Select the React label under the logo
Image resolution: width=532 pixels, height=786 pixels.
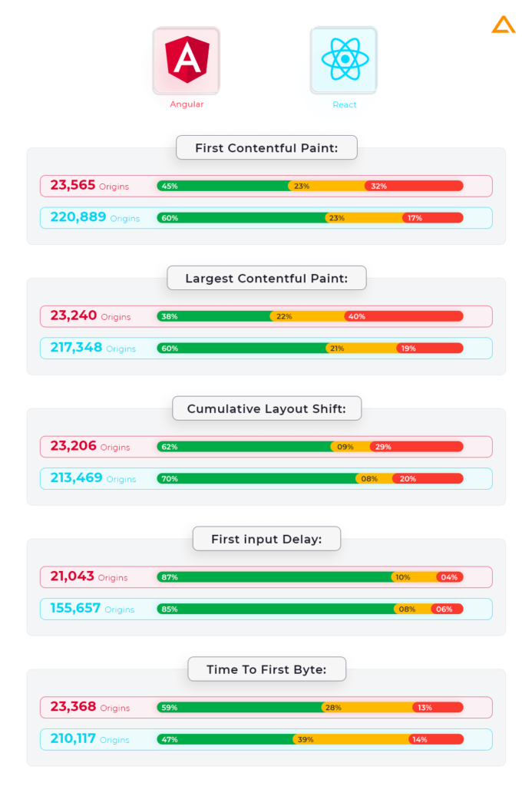345,104
